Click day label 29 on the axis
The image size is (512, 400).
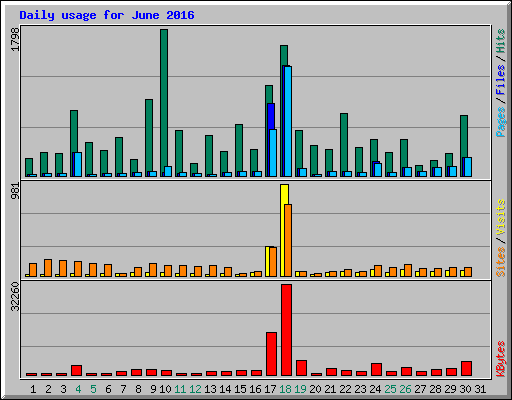tap(450, 389)
